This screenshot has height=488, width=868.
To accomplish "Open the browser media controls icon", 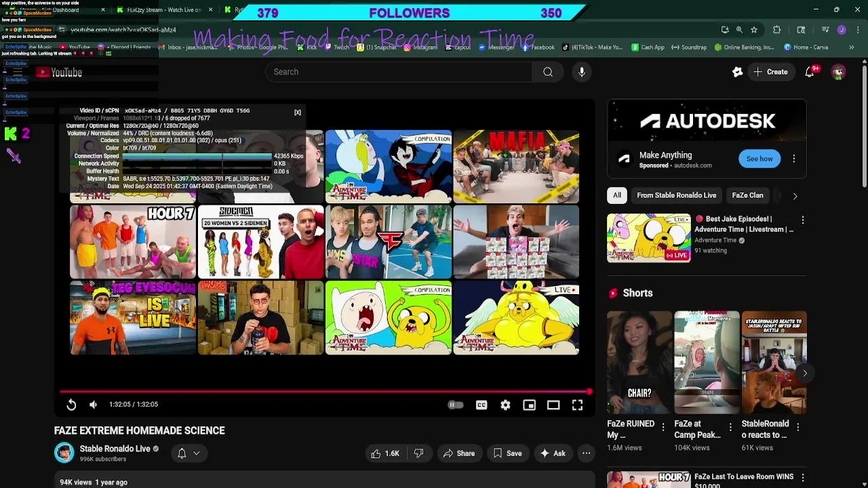I will point(825,30).
